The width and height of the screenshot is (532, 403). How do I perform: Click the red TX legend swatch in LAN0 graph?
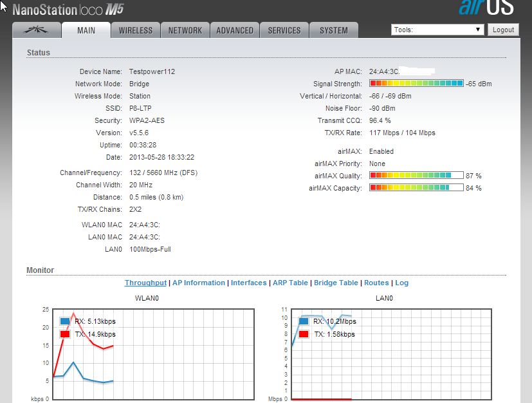pyautogui.click(x=304, y=334)
